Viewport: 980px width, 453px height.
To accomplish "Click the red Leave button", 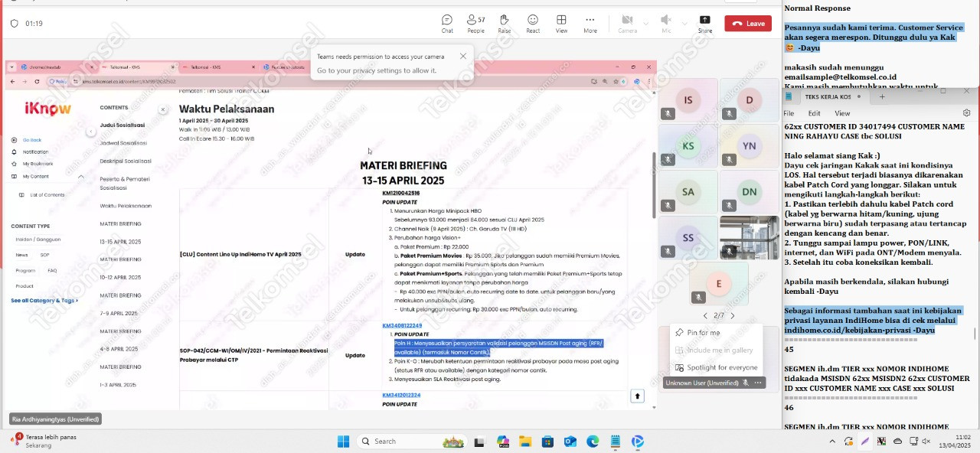I will pyautogui.click(x=748, y=24).
